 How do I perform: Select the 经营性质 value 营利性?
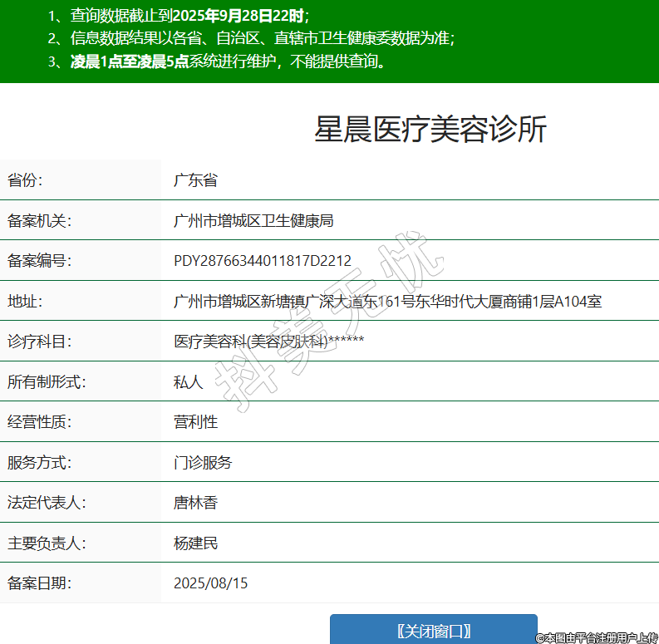pyautogui.click(x=195, y=422)
